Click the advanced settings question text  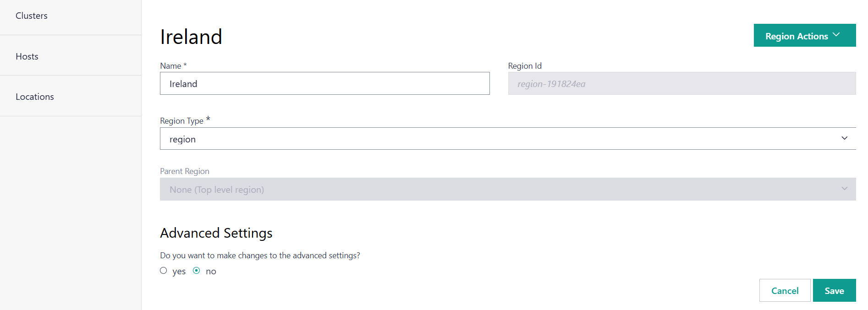coord(260,256)
